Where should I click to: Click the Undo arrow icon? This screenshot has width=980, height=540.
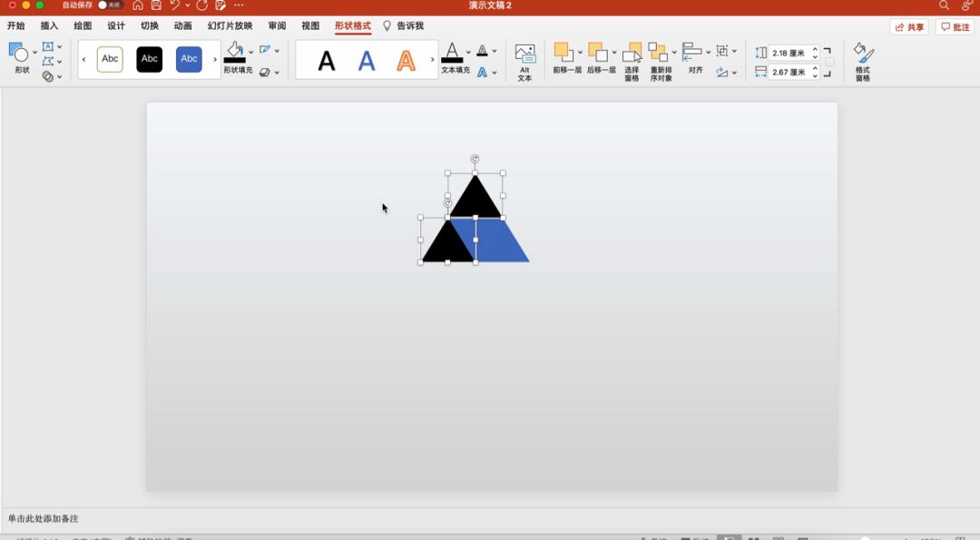point(175,5)
